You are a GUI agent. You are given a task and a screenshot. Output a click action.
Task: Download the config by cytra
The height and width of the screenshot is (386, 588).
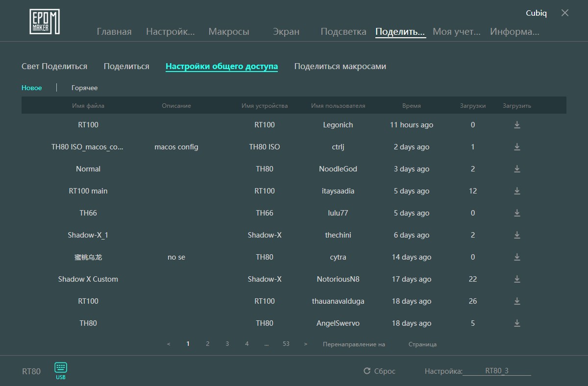coord(517,257)
